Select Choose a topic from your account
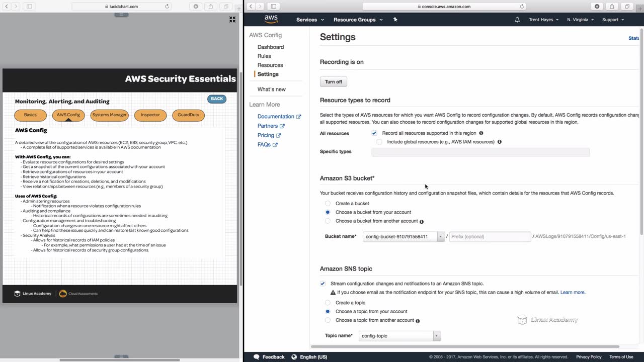Viewport: 644px width, 362px height. [x=328, y=311]
